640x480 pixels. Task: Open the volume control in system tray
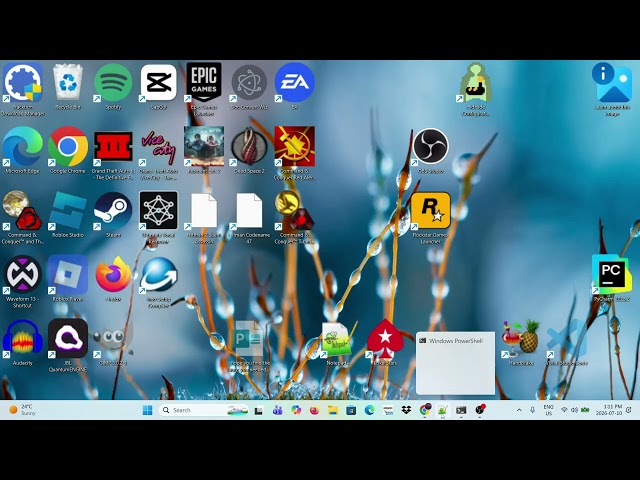click(x=575, y=410)
